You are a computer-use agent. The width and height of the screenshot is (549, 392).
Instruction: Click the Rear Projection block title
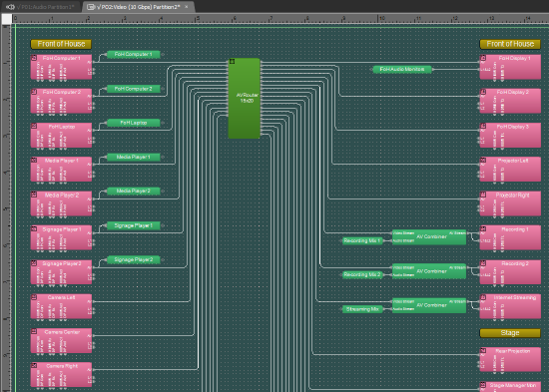513,351
